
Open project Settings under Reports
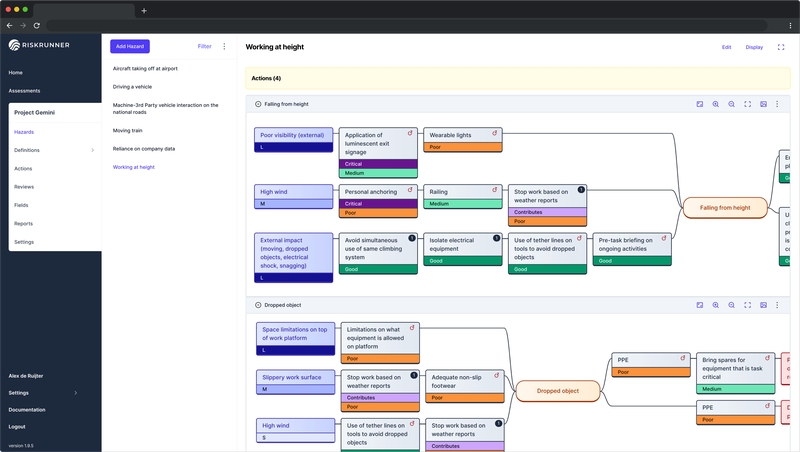24,242
